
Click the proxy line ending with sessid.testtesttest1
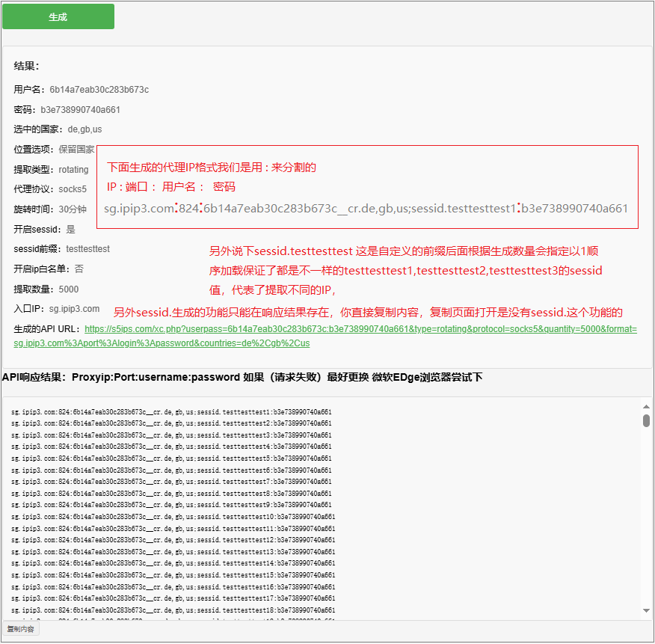pos(171,411)
